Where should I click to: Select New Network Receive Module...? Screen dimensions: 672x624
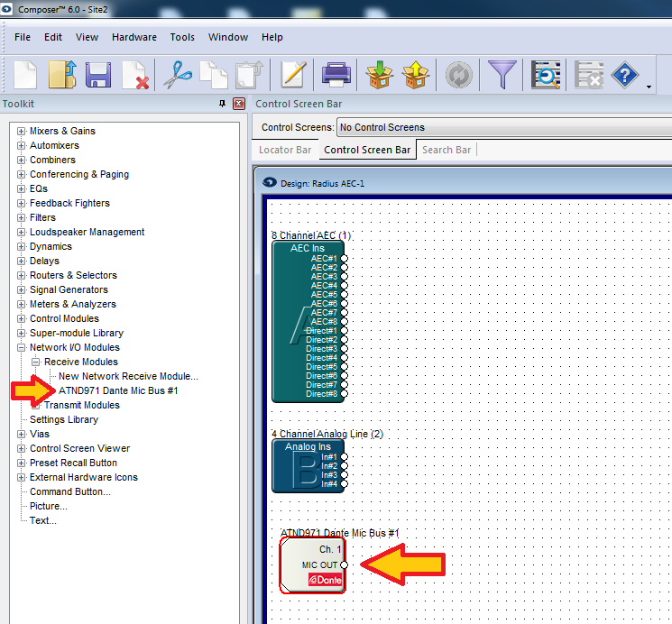128,376
